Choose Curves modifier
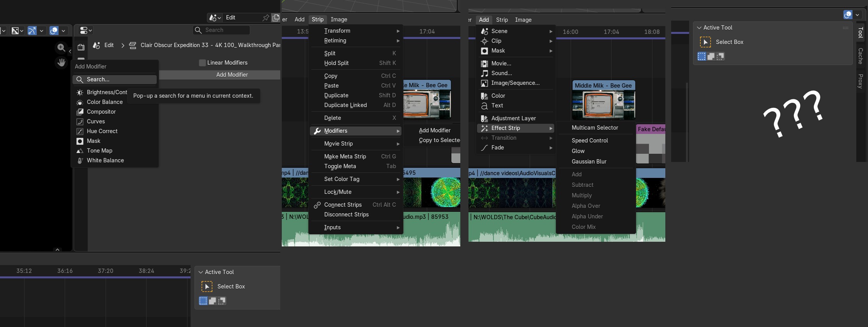Image resolution: width=868 pixels, height=327 pixels. tap(115, 121)
